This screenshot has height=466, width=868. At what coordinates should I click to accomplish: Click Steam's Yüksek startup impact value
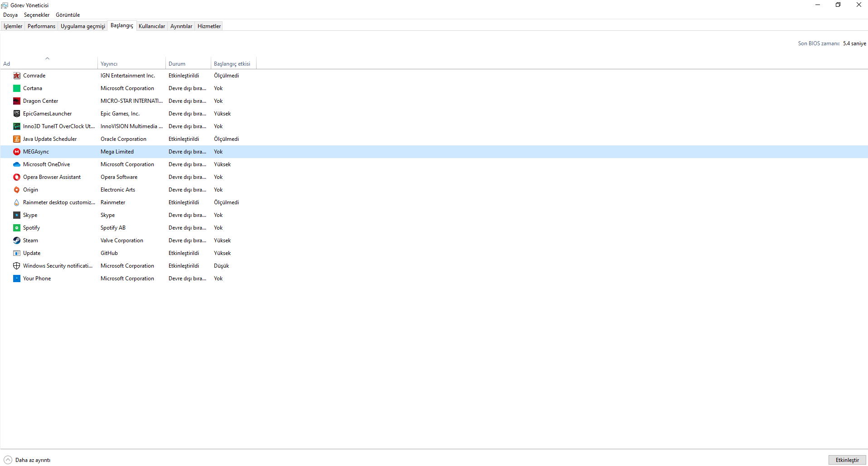pyautogui.click(x=222, y=240)
